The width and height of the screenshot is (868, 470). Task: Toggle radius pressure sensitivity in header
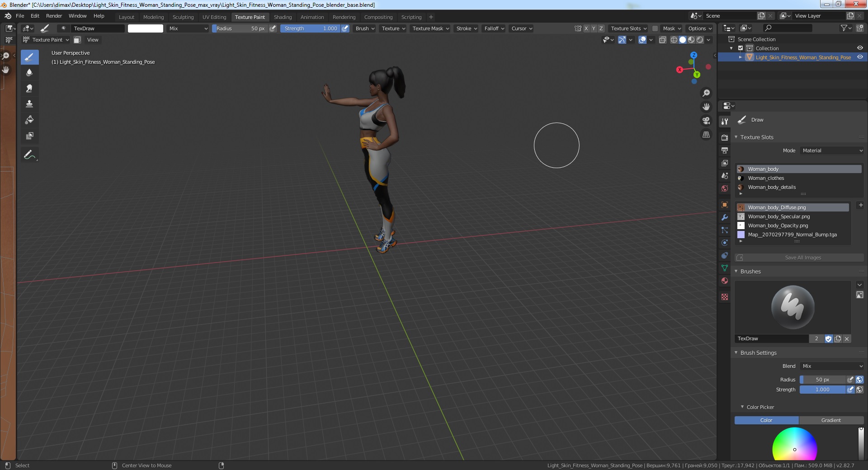pos(273,28)
